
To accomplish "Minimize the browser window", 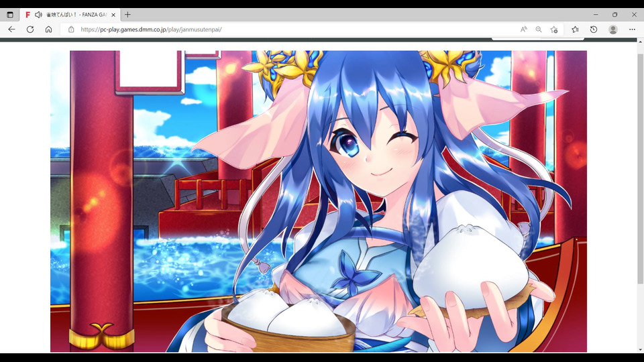I will (596, 15).
